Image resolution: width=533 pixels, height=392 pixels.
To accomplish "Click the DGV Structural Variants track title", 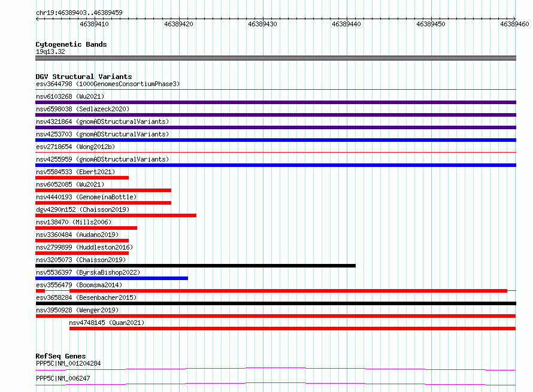I will tap(84, 77).
